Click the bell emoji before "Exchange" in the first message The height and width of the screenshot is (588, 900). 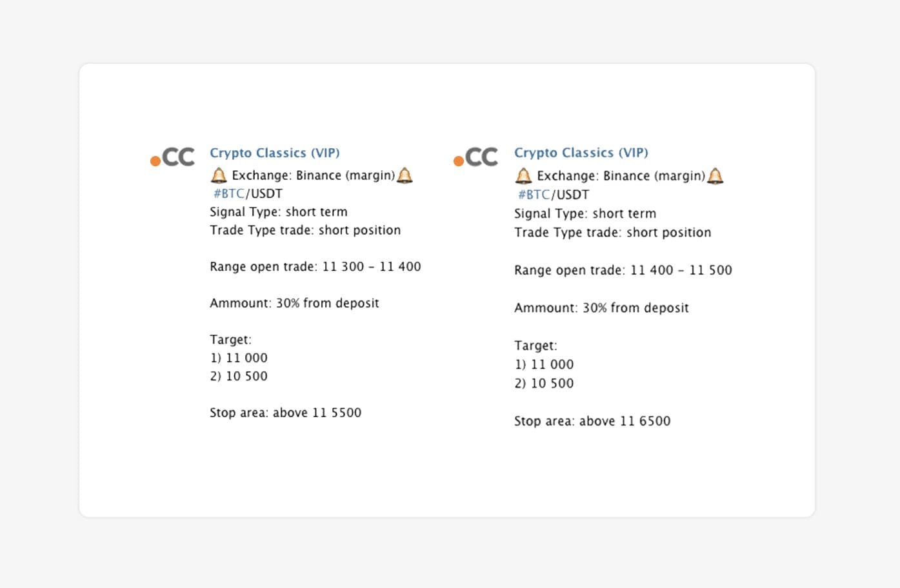[219, 175]
